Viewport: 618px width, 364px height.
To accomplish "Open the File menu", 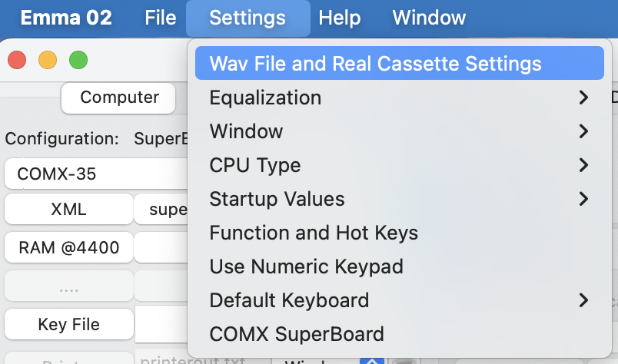I will point(160,18).
